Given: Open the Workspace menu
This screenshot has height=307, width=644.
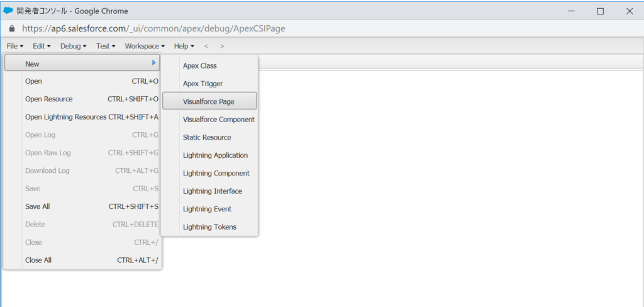Looking at the screenshot, I should pos(145,46).
